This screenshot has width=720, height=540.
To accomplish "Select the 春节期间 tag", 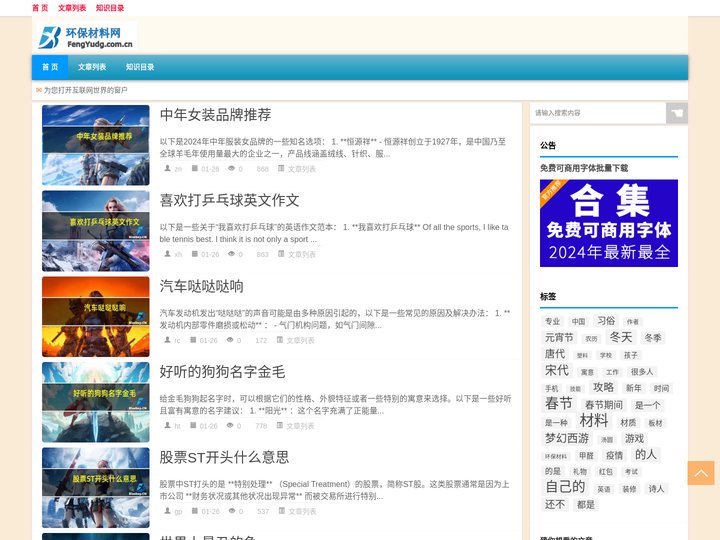I will tap(603, 405).
